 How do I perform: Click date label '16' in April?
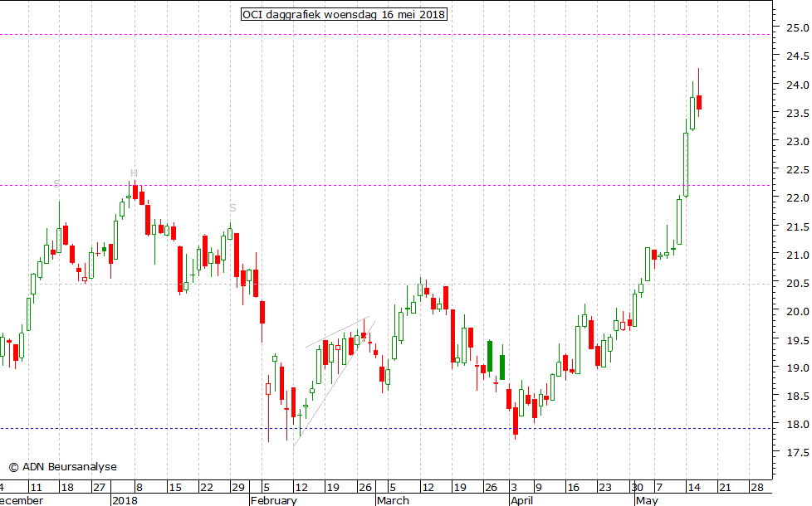pyautogui.click(x=573, y=488)
